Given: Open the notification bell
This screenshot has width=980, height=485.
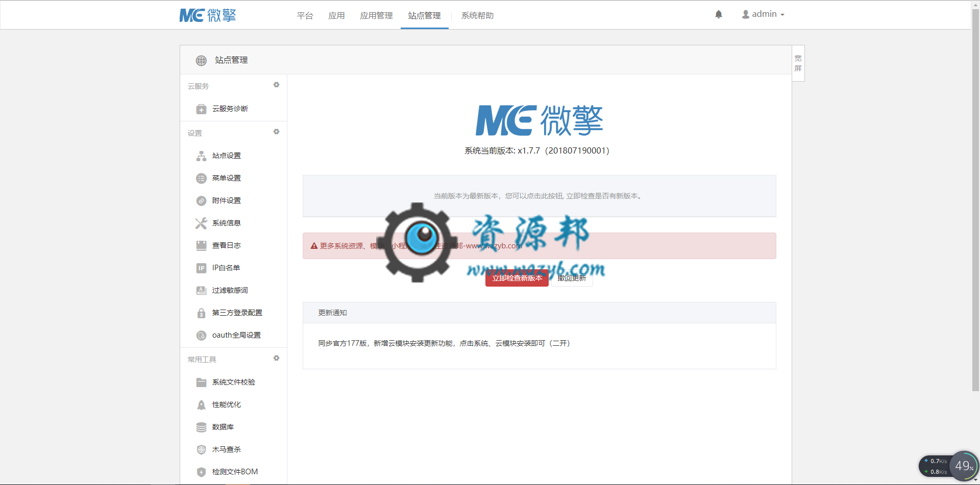Looking at the screenshot, I should pyautogui.click(x=719, y=14).
